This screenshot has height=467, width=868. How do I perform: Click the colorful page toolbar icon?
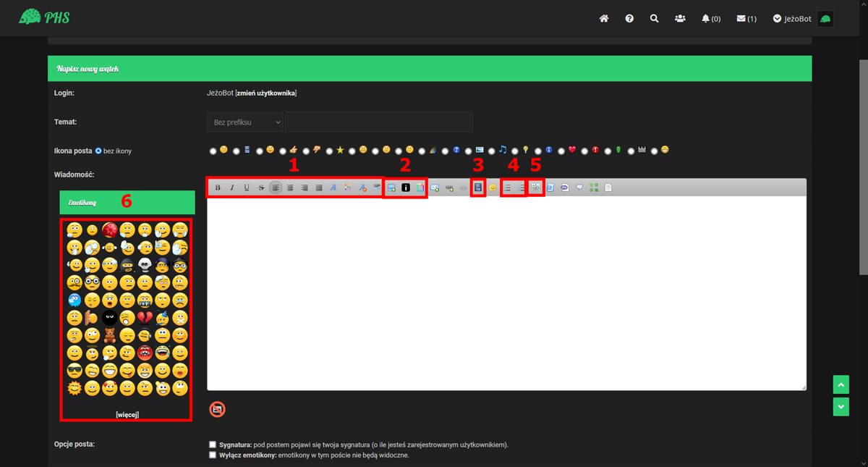(x=420, y=188)
